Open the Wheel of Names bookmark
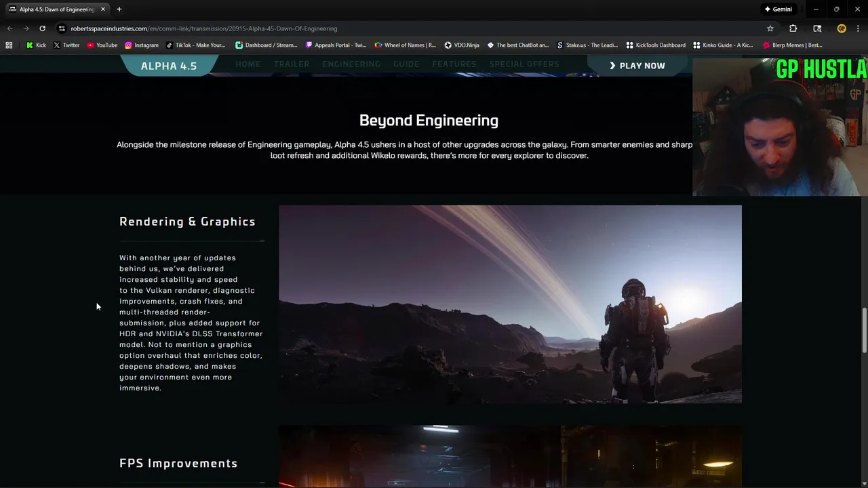 (x=405, y=45)
